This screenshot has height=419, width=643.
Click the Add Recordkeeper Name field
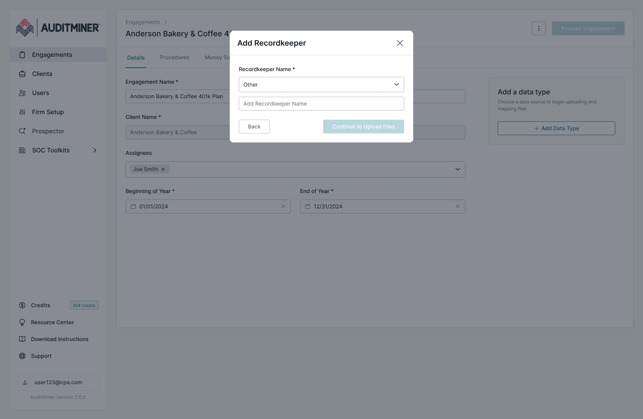pos(321,104)
